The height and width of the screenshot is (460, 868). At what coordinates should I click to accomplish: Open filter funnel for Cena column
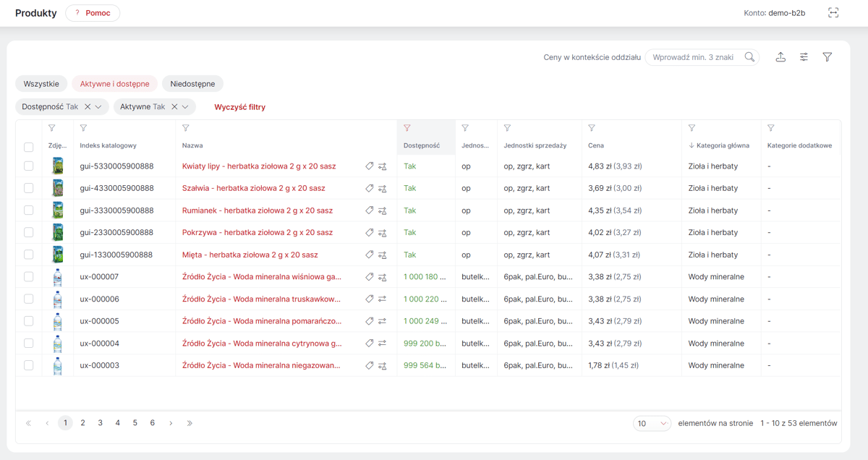[x=592, y=128]
